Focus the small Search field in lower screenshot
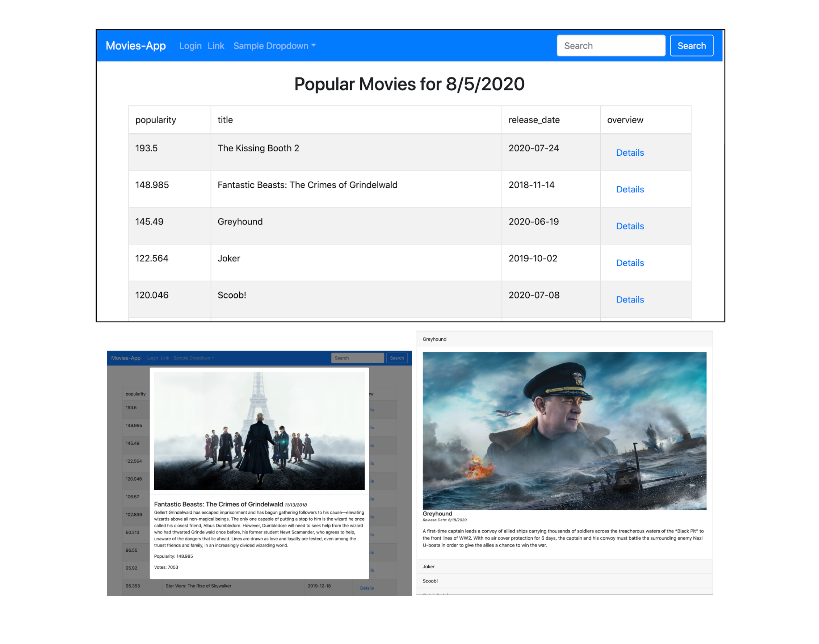Viewport: 819px width, 644px height. 357,358
